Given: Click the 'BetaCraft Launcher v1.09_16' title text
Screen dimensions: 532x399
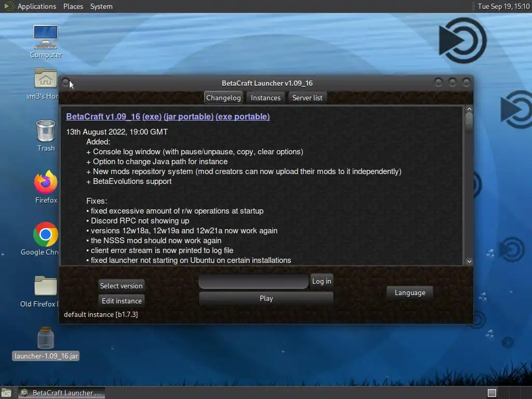Looking at the screenshot, I should (267, 83).
